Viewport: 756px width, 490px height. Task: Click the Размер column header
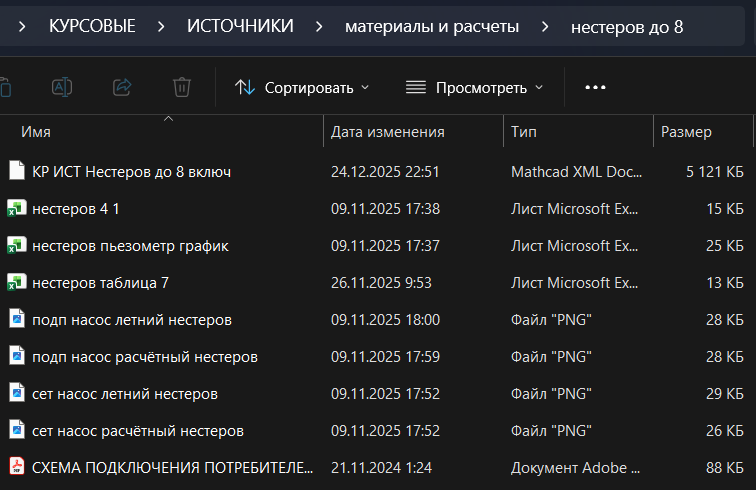[686, 132]
